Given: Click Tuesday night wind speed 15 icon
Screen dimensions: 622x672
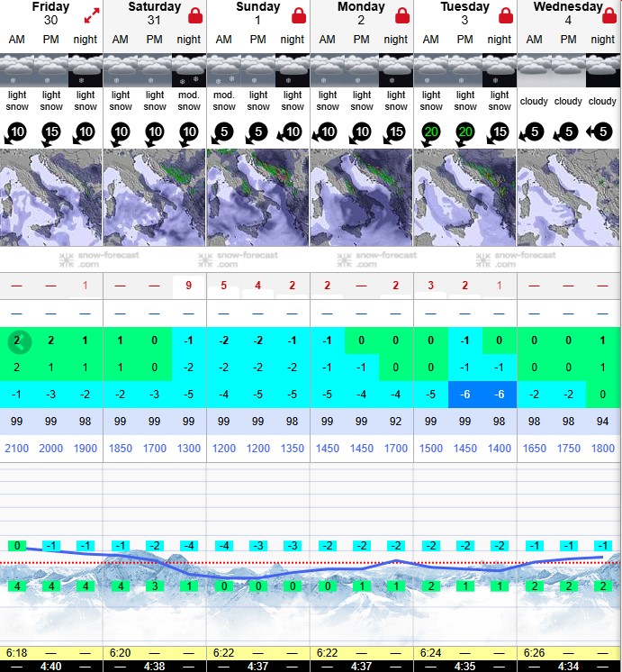Looking at the screenshot, I should [499, 133].
